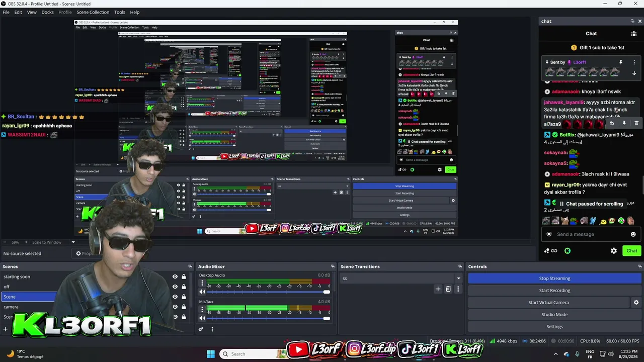Image resolution: width=644 pixels, height=362 pixels.
Task: Open the Edit menu
Action: click(18, 12)
